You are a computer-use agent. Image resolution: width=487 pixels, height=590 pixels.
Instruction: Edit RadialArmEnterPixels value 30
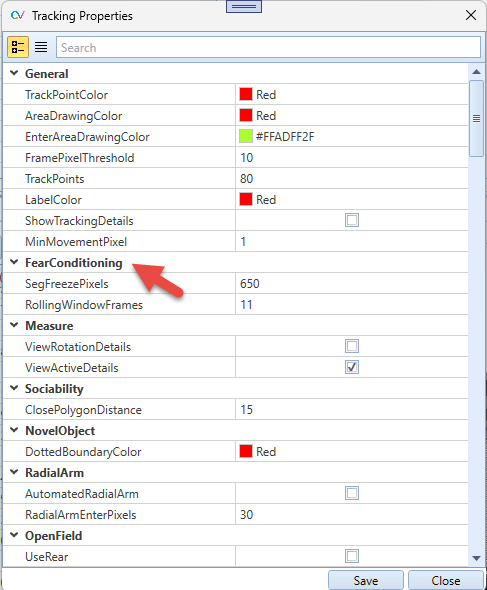tap(352, 515)
